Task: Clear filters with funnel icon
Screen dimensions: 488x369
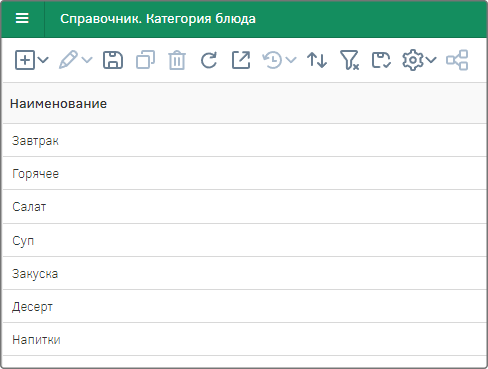Action: [349, 60]
